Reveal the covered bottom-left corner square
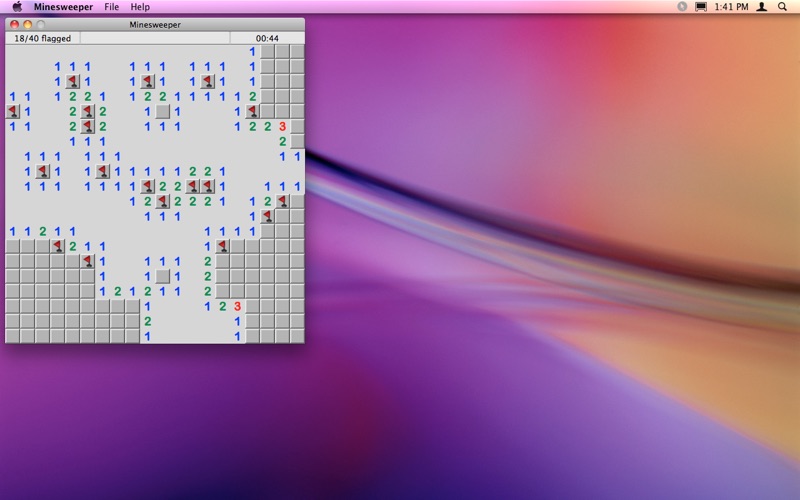This screenshot has height=500, width=800. 13,336
